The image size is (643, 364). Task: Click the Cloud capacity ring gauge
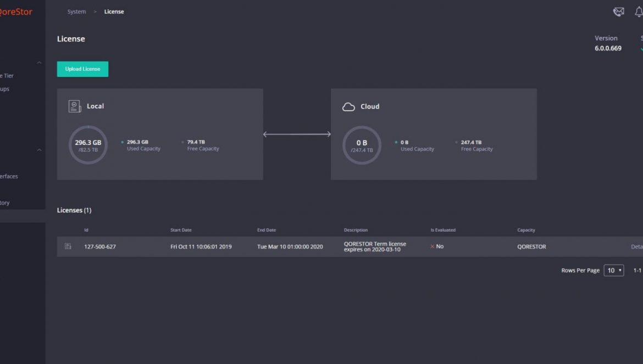pos(362,145)
